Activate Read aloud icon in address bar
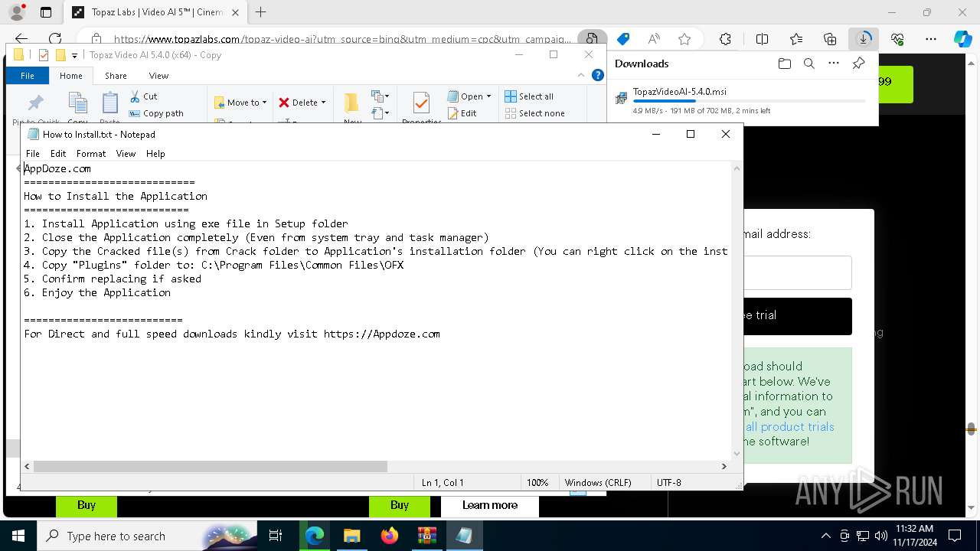This screenshot has width=980, height=551. (x=654, y=39)
